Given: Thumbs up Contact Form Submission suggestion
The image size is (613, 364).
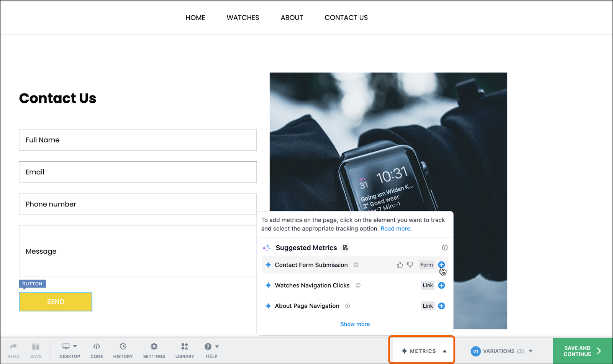Looking at the screenshot, I should (x=400, y=265).
